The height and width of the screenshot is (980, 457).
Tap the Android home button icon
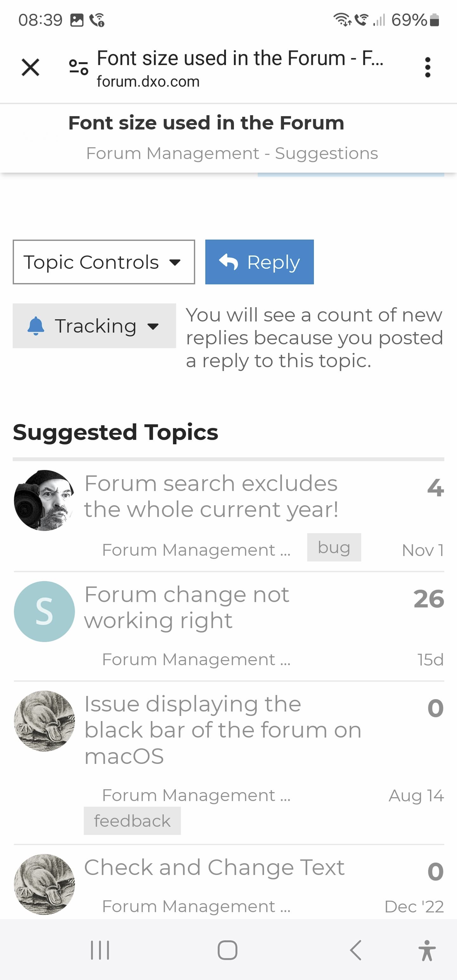coord(228,950)
